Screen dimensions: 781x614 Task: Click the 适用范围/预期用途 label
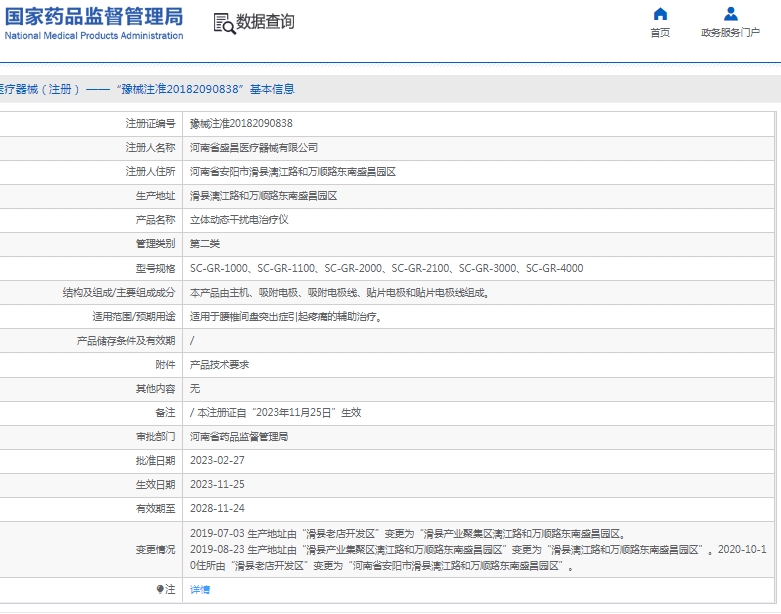click(x=134, y=317)
